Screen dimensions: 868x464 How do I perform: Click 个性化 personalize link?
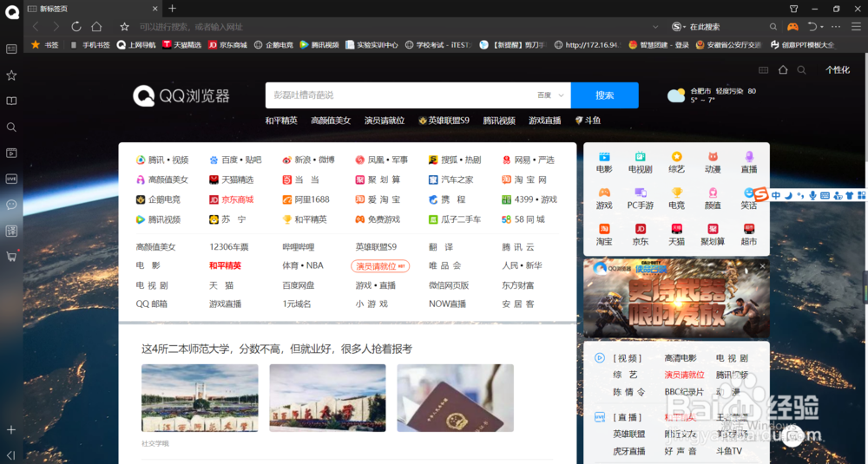click(x=838, y=70)
